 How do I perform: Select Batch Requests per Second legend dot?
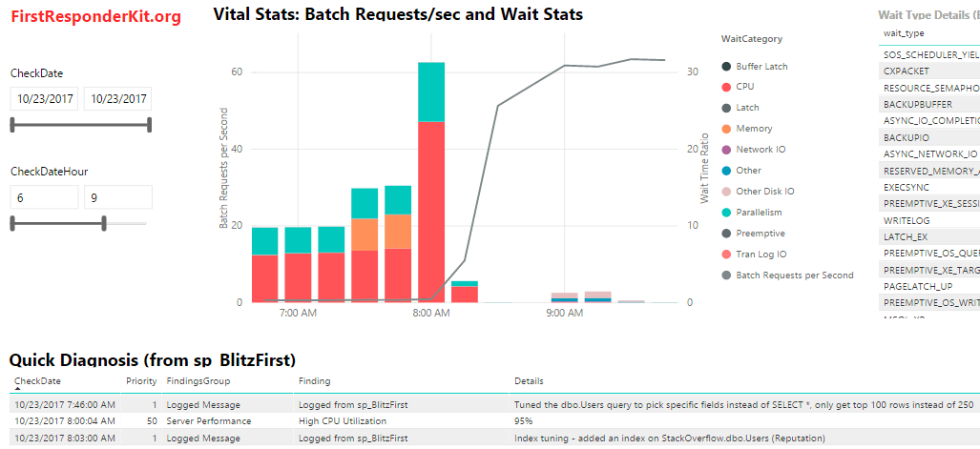pyautogui.click(x=725, y=276)
